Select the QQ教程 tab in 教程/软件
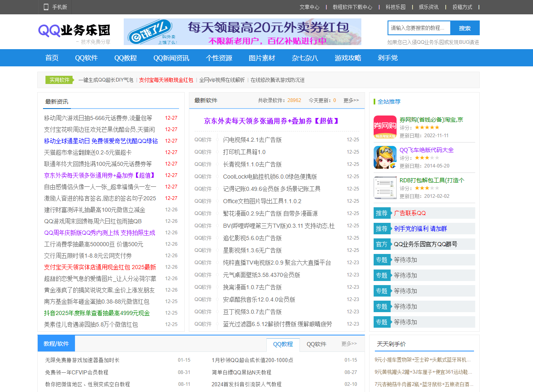The image size is (533, 392). [283, 344]
